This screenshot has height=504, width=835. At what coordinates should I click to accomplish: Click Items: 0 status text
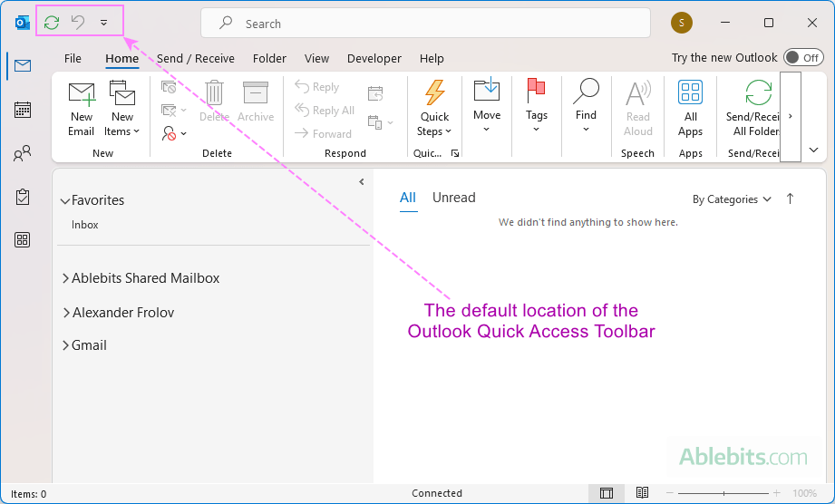coord(29,494)
